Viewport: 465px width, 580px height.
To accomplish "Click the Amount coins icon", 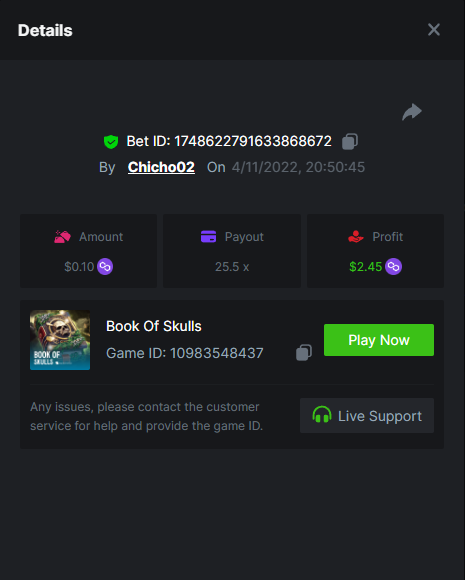I will pyautogui.click(x=62, y=237).
